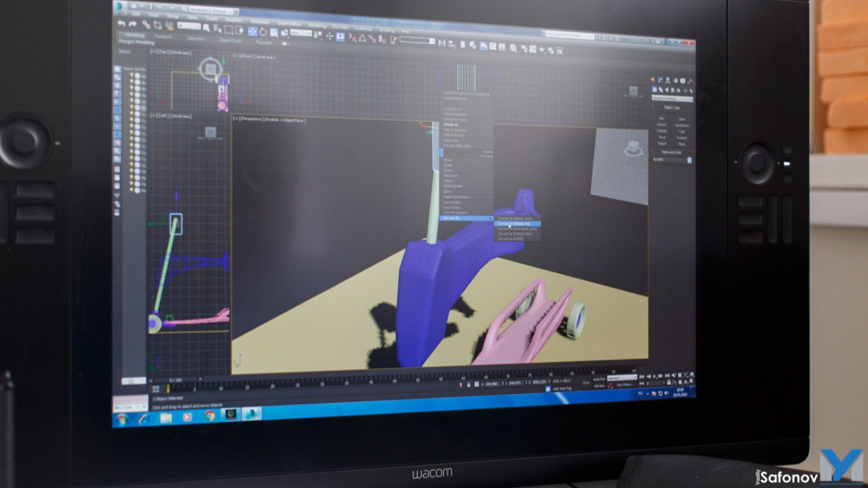Click the Undo arrow in the main toolbar
The image size is (868, 488).
tap(122, 23)
